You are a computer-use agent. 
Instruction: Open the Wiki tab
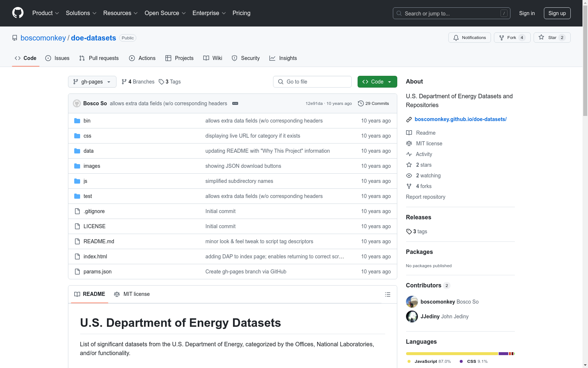213,58
